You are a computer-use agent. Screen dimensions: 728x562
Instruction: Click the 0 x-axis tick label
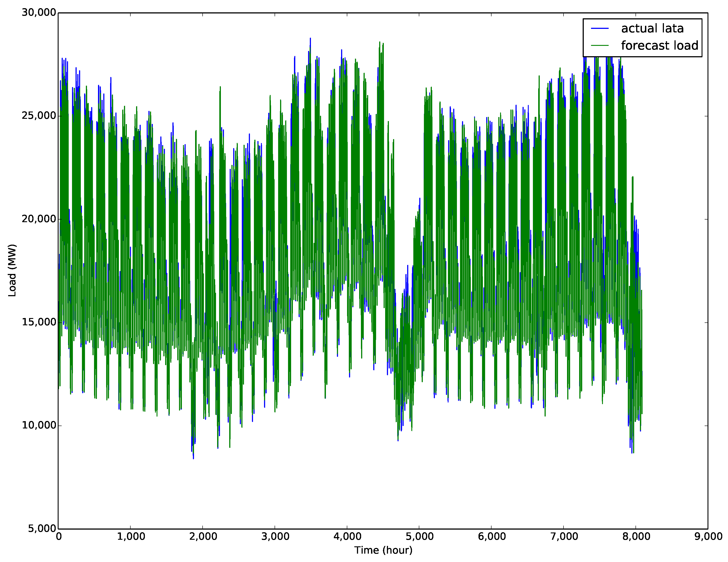coord(59,537)
